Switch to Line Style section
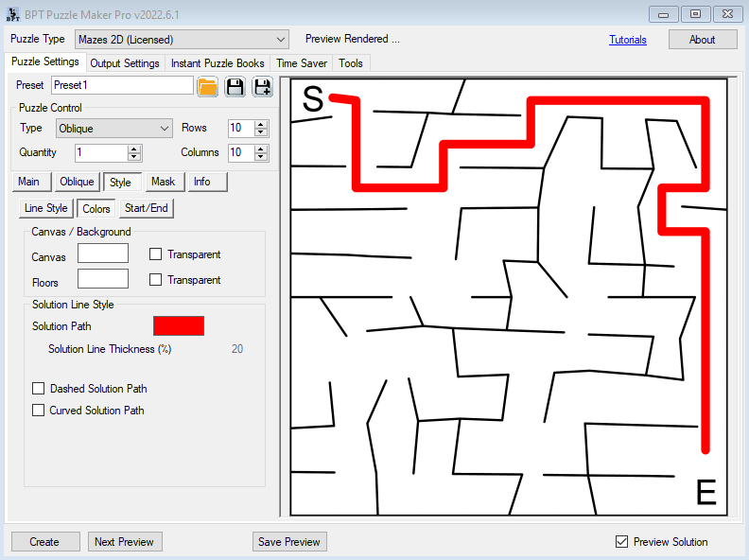The width and height of the screenshot is (749, 560). click(45, 208)
